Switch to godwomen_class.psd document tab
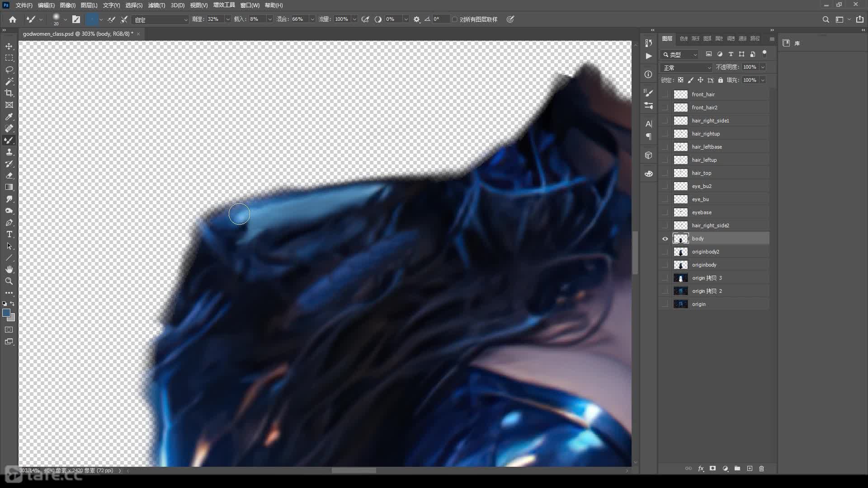The image size is (868, 488). point(78,34)
